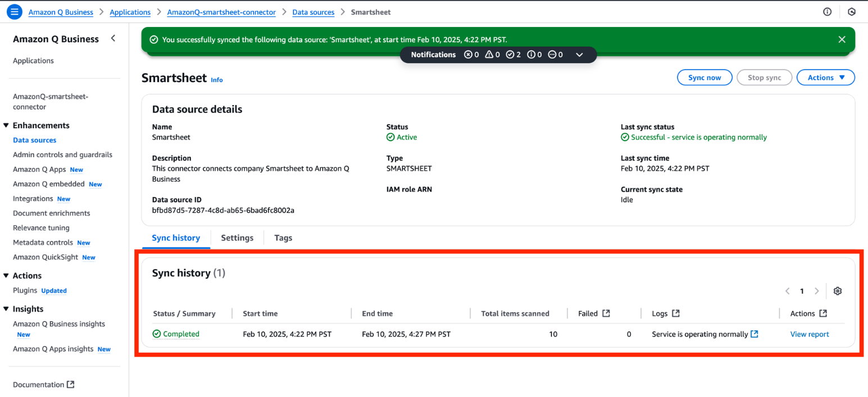Open the Actions dropdown button

pos(826,77)
